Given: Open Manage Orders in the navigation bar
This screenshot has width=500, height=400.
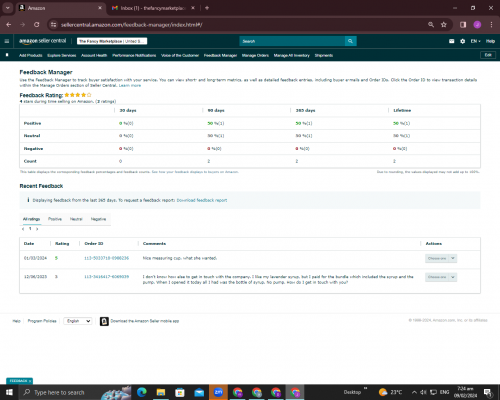Looking at the screenshot, I should point(255,55).
